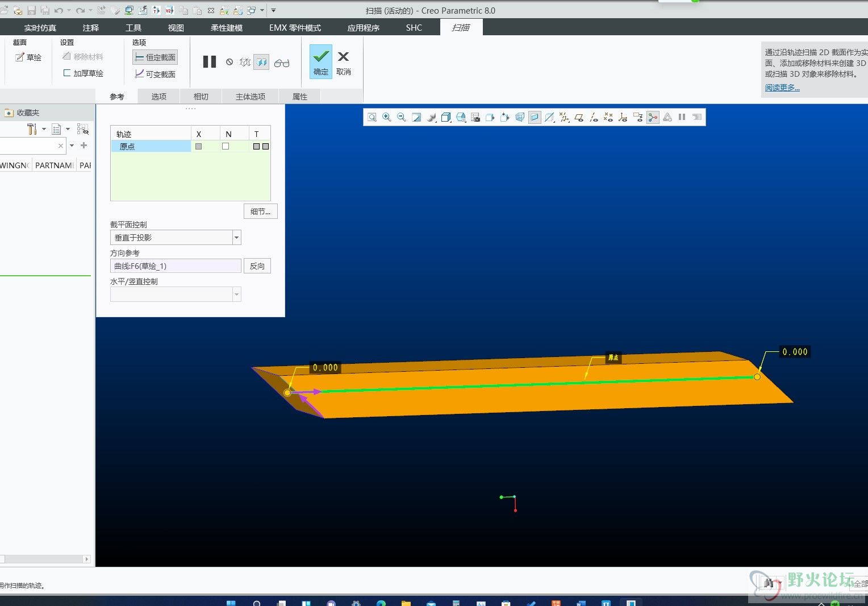Toggle datum axis display
Image resolution: width=868 pixels, height=606 pixels.
pyautogui.click(x=594, y=117)
